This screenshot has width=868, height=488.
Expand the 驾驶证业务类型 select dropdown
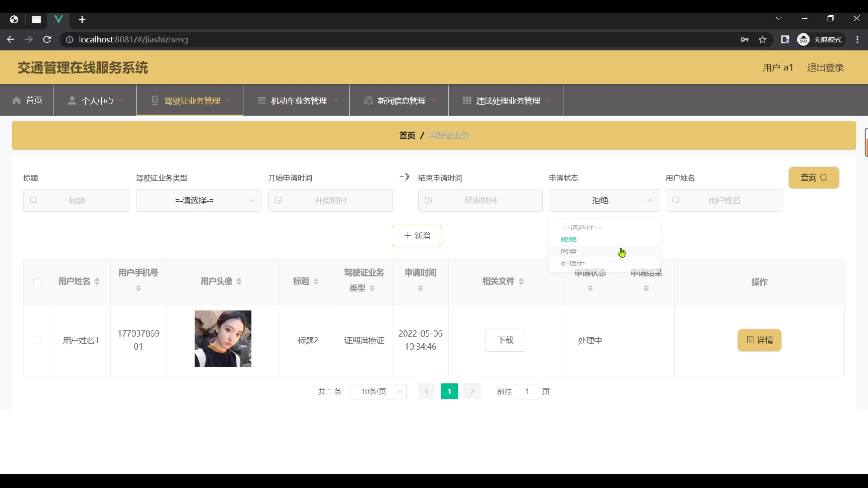click(198, 201)
